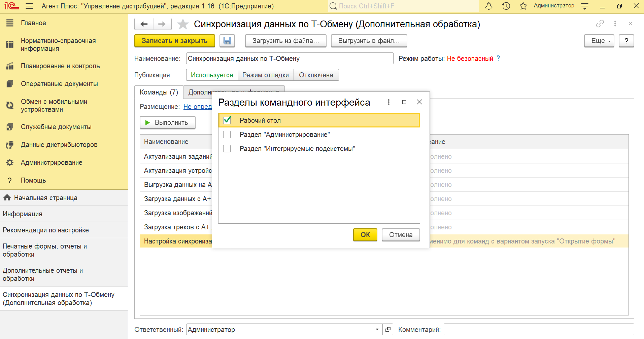Open form's vertical dots menu
The width and height of the screenshot is (644, 339).
point(615,24)
